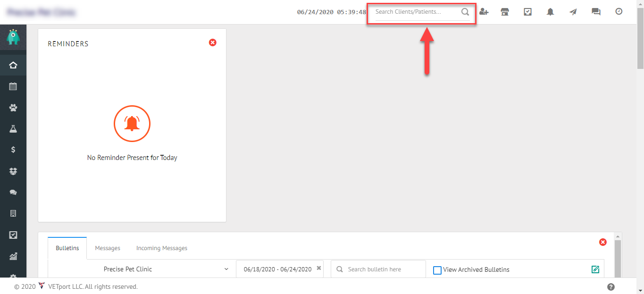Screen dimensions: 644x294
Task: Click the VETport LLC footer logo
Action: coord(42,286)
